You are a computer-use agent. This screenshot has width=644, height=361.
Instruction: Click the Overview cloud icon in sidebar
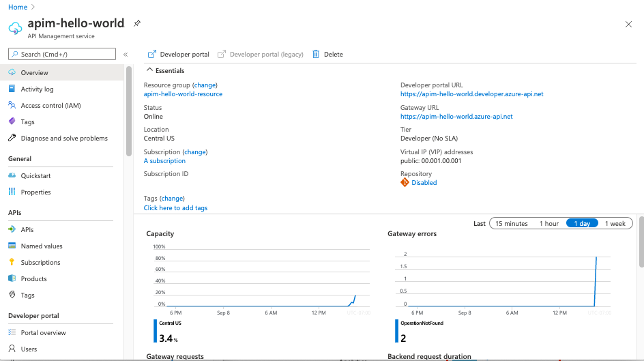point(12,72)
